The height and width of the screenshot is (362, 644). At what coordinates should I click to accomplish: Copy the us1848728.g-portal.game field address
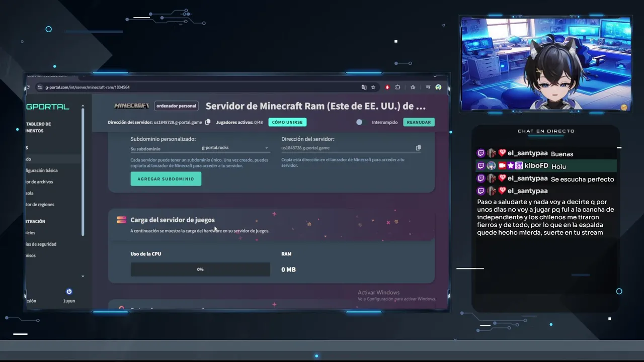(418, 148)
